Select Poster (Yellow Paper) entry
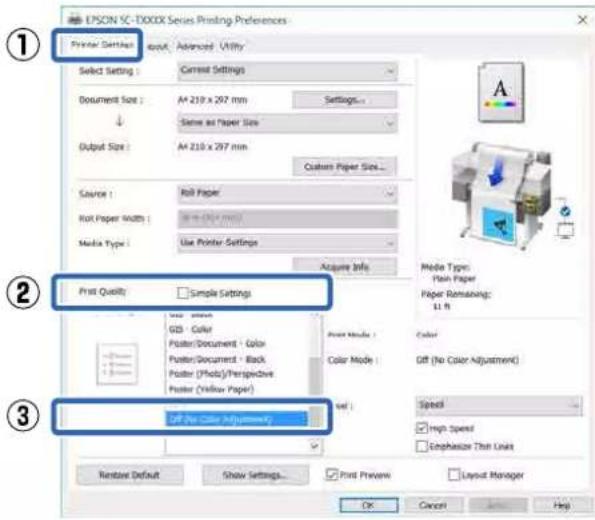 211,389
